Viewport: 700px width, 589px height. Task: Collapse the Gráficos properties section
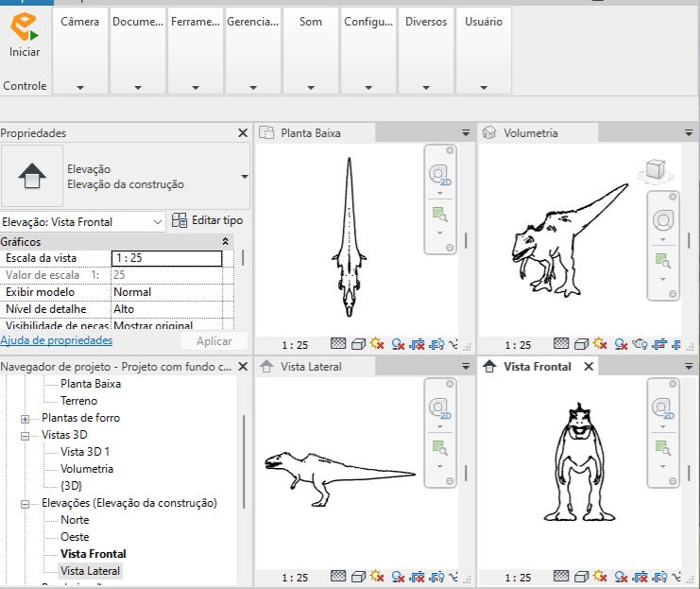point(226,242)
